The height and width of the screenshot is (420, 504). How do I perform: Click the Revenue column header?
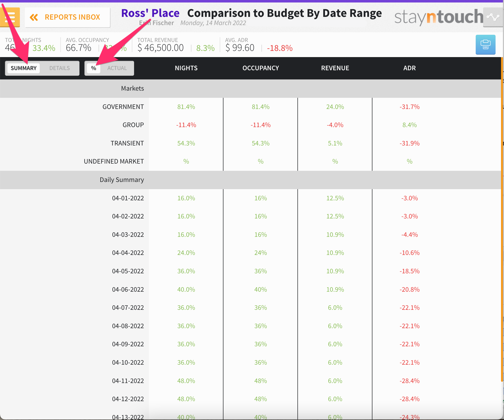[335, 68]
